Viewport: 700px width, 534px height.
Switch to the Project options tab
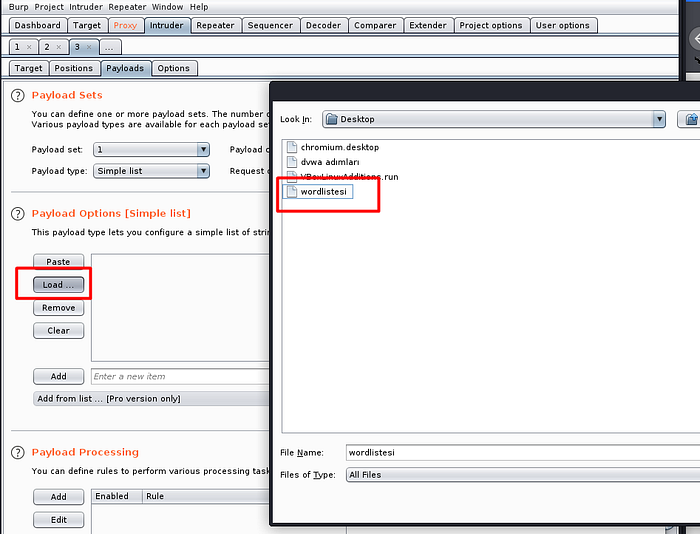[491, 25]
